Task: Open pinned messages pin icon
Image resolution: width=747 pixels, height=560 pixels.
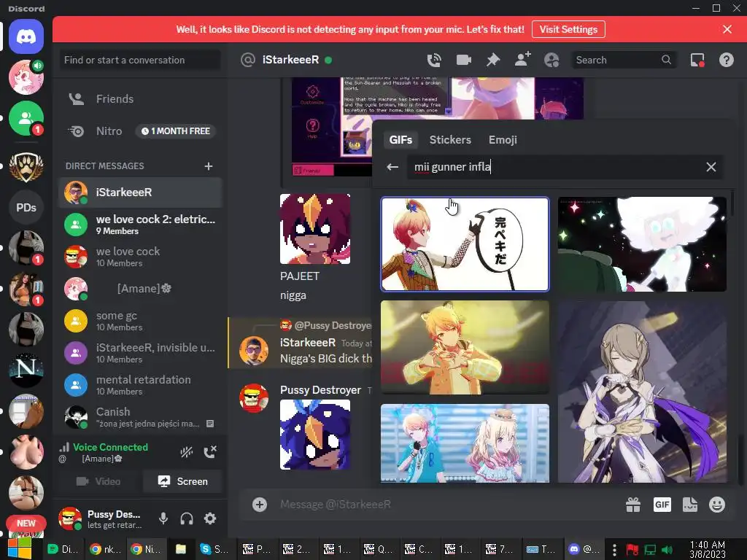Action: click(493, 60)
